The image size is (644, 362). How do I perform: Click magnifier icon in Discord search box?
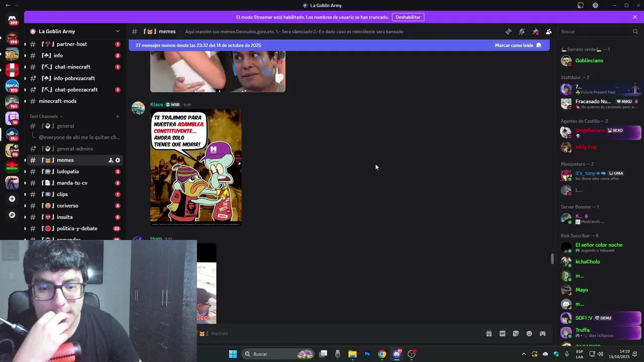(635, 31)
